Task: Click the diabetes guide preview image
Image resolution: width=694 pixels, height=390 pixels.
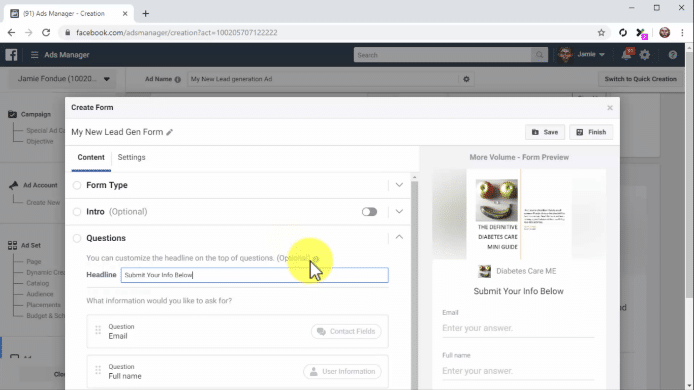Action: (x=520, y=214)
